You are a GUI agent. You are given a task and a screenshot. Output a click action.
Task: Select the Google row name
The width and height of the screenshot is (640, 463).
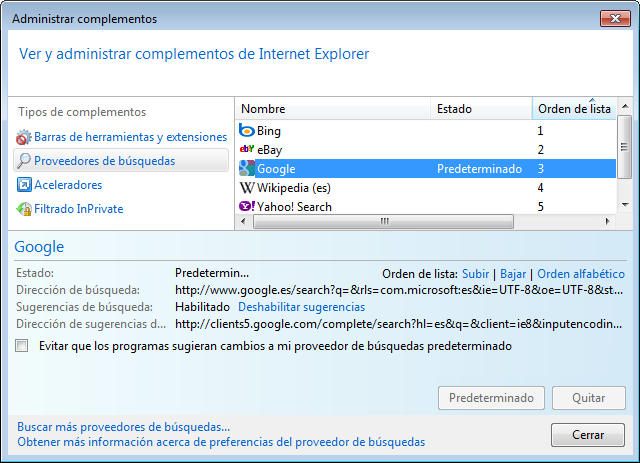tap(276, 169)
